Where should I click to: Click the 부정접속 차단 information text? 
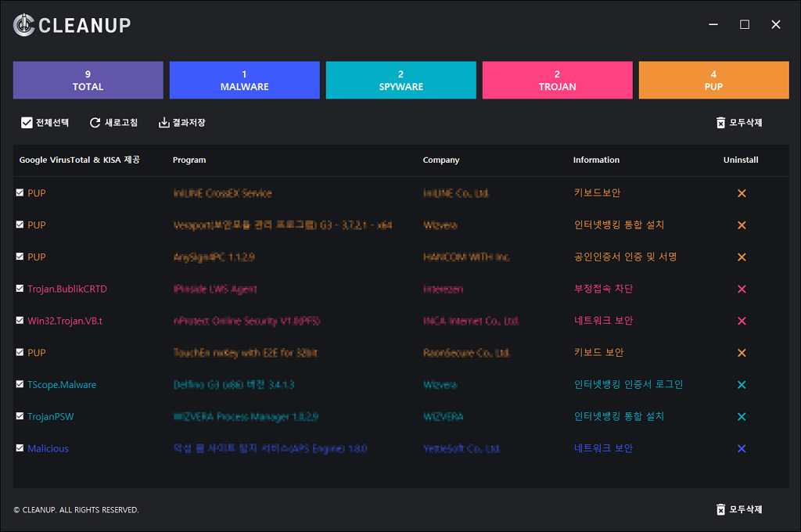[x=603, y=289]
